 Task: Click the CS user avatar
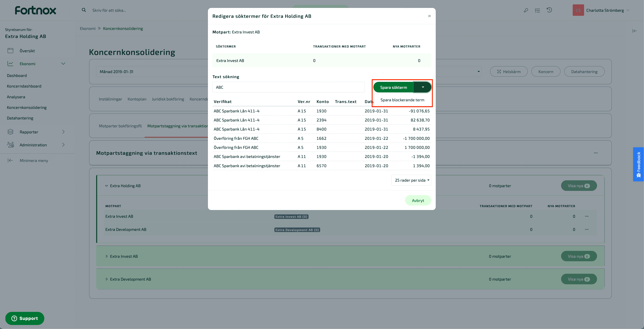click(578, 10)
